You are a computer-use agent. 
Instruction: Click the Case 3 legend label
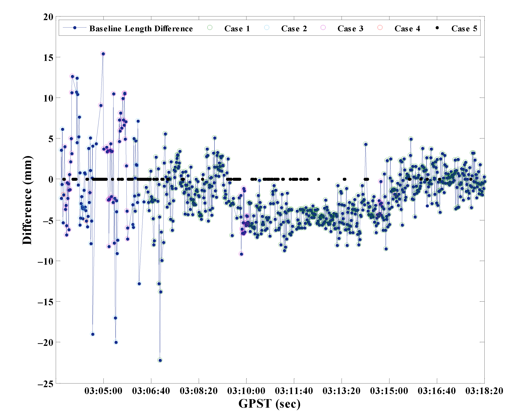(x=350, y=29)
